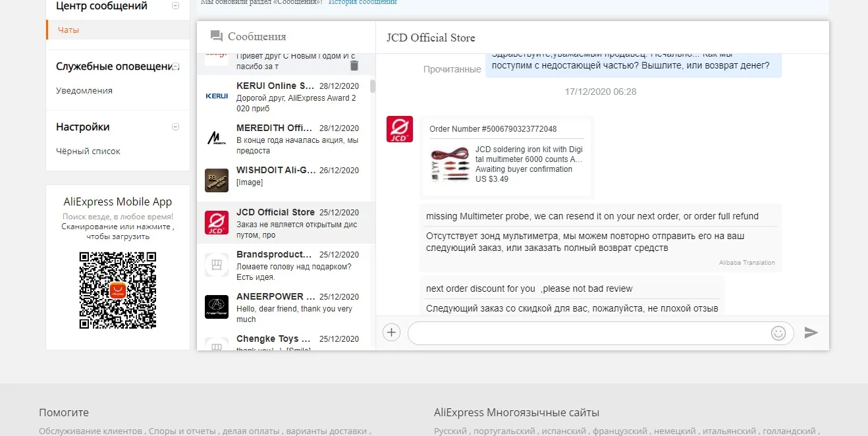This screenshot has height=436, width=868.
Task: Click the Прочитанные read status
Action: (x=452, y=69)
